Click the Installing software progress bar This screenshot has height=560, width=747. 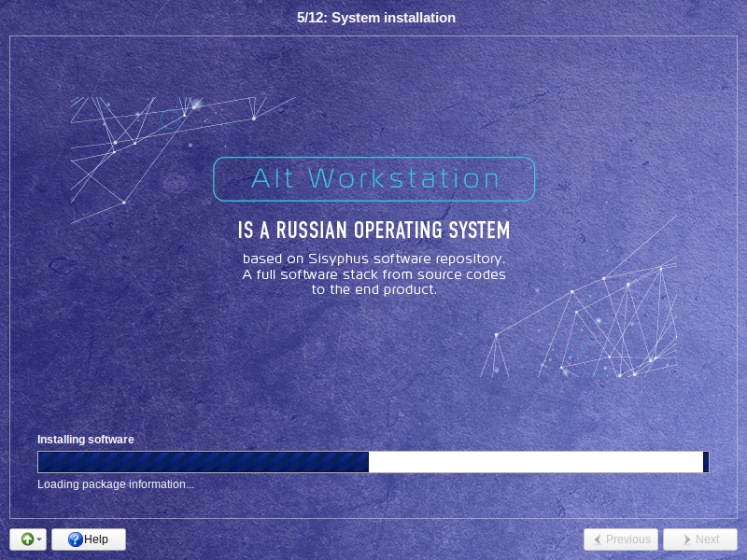tap(373, 462)
